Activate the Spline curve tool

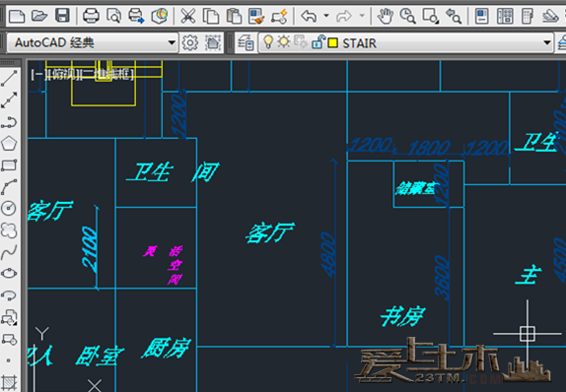9,252
